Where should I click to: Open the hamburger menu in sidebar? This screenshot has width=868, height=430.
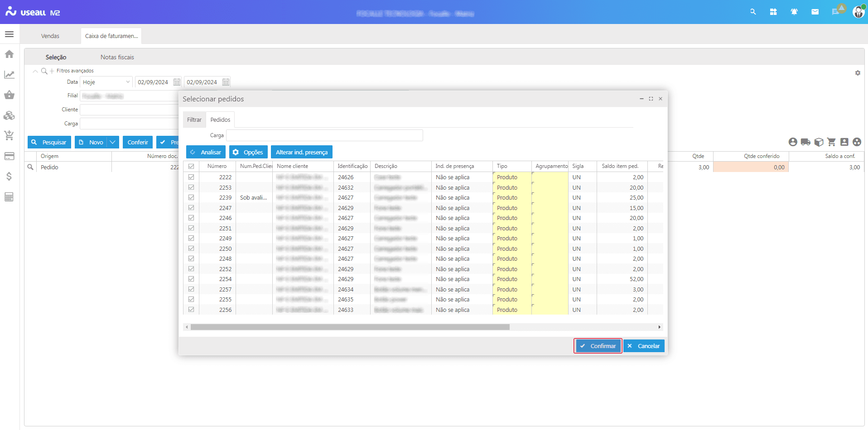(9, 34)
